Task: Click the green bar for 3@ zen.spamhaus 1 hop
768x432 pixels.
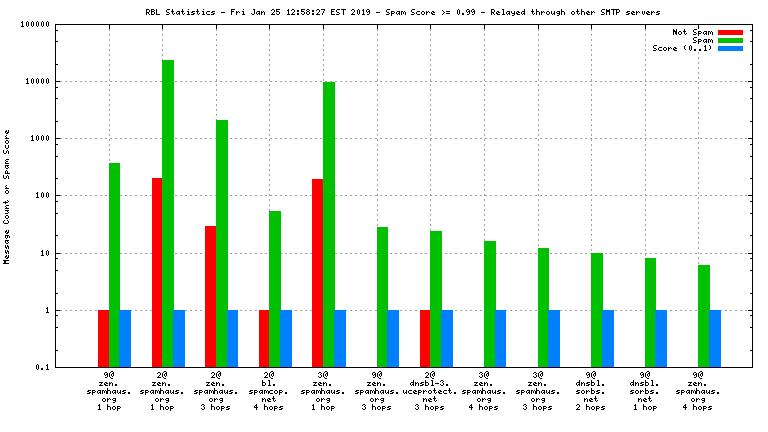Action: tap(328, 224)
